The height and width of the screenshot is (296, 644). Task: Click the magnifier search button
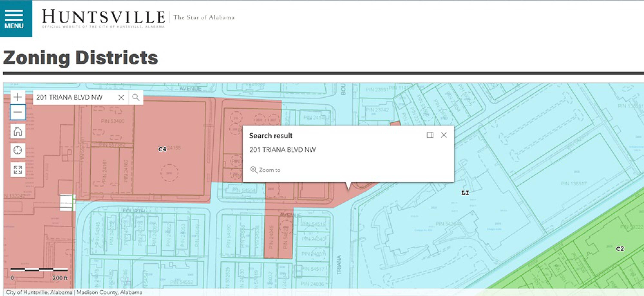pyautogui.click(x=136, y=97)
